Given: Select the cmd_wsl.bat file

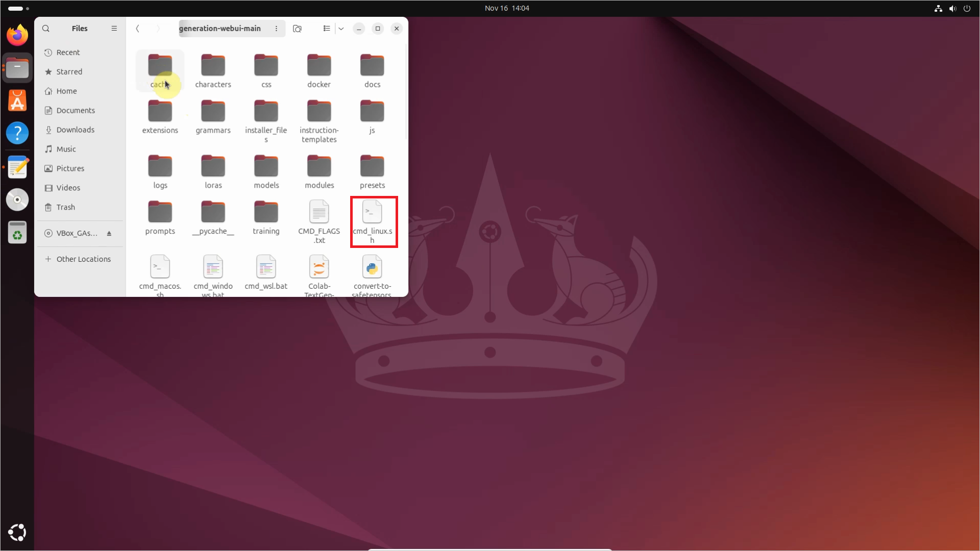Looking at the screenshot, I should 266,273.
